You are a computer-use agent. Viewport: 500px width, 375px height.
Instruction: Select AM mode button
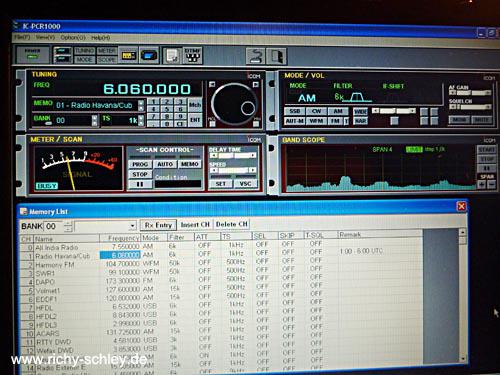tap(338, 111)
